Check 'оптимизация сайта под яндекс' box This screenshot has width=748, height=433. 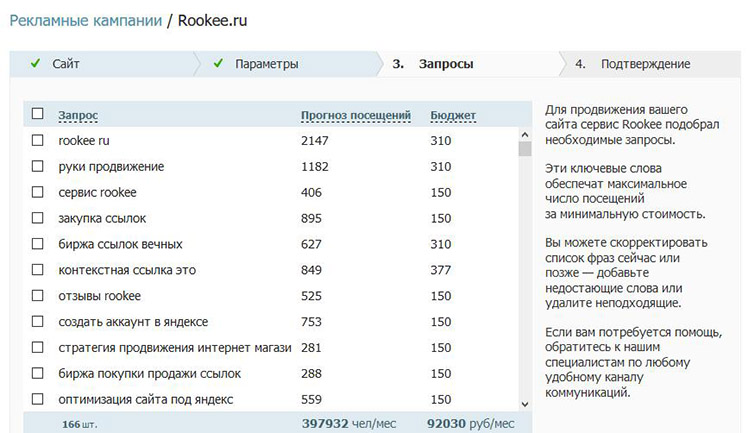coord(37,399)
